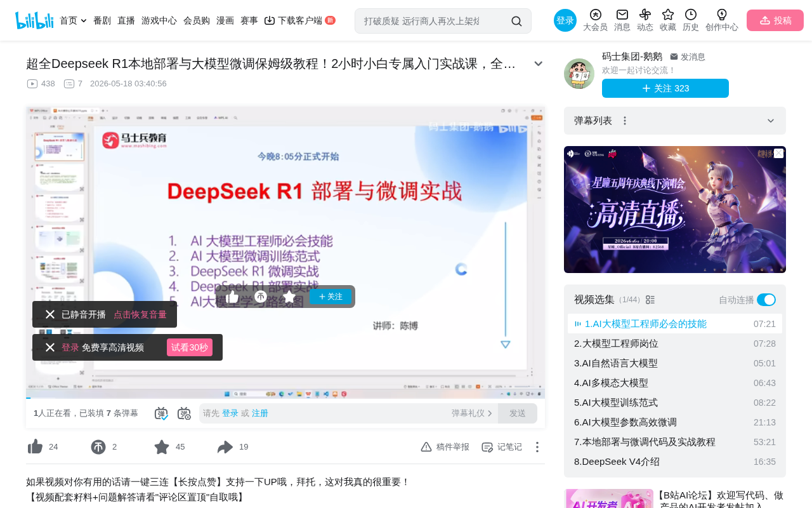Click the bilibili logo
The height and width of the screenshot is (508, 812).
pos(34,20)
